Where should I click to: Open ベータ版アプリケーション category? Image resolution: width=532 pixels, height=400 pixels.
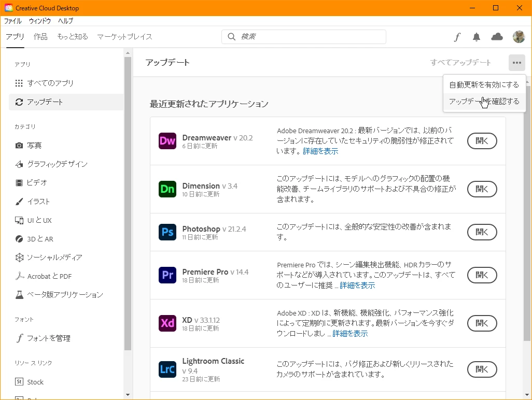(x=66, y=295)
